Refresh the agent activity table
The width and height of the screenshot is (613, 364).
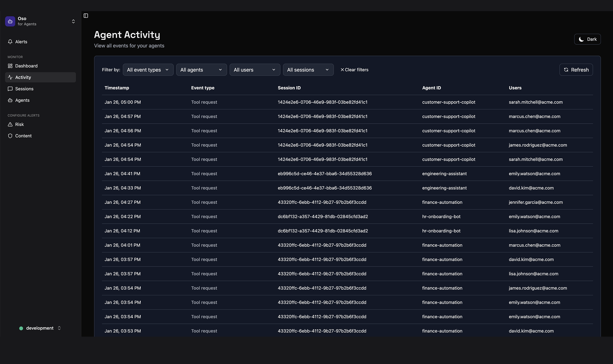click(576, 69)
